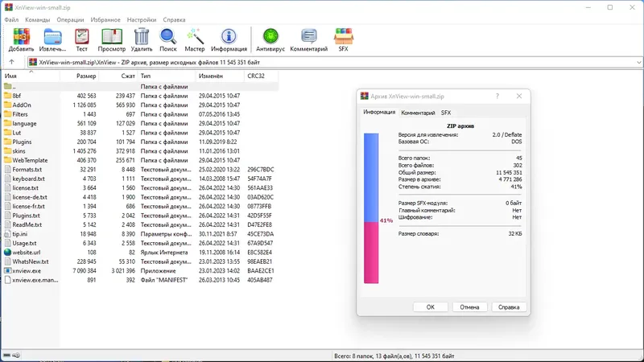The image size is (644, 362).
Task: Click the Отмена button
Action: pos(469,307)
